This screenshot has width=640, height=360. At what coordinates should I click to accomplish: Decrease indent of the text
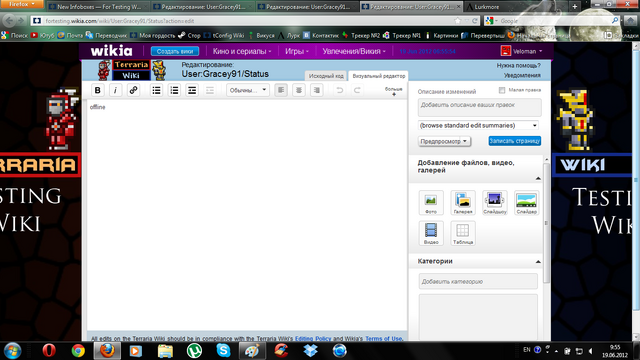click(x=210, y=90)
